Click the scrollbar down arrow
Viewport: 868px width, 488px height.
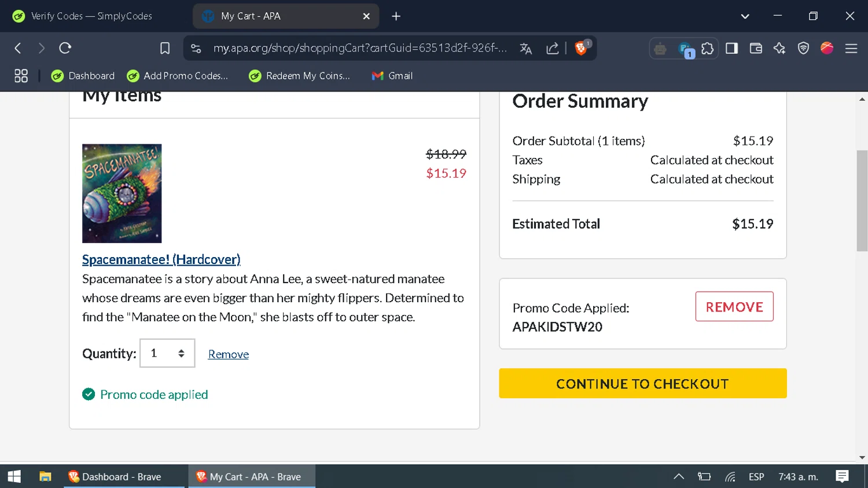point(862,457)
